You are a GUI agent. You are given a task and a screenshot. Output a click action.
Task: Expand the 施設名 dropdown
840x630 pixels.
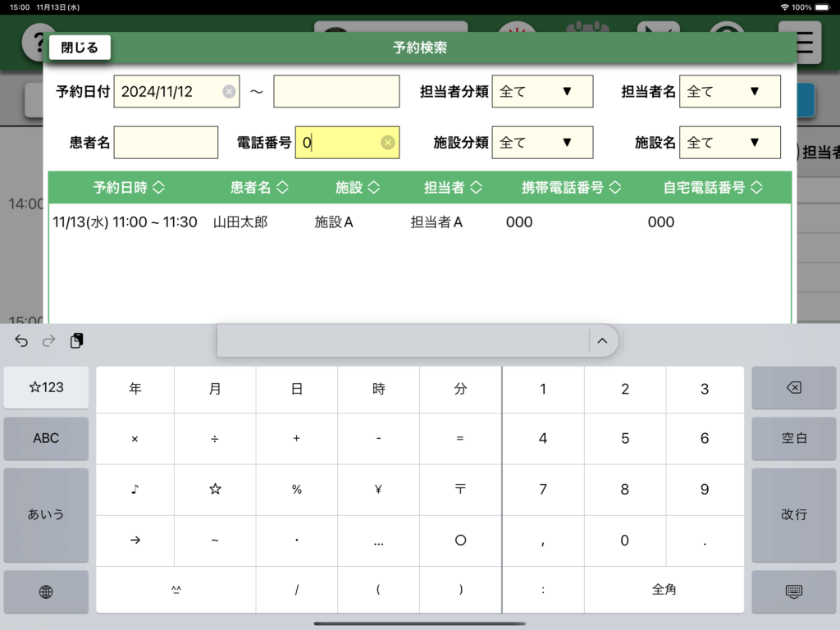coord(730,143)
